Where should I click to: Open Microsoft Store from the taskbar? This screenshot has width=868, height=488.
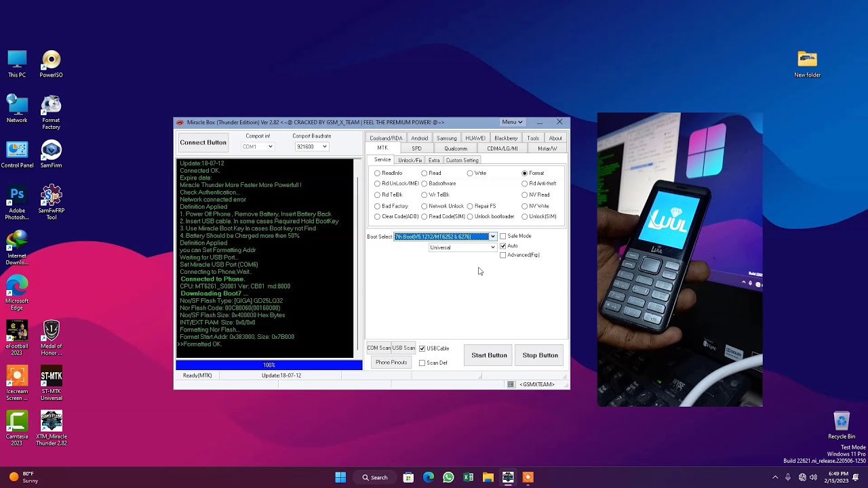tap(408, 477)
